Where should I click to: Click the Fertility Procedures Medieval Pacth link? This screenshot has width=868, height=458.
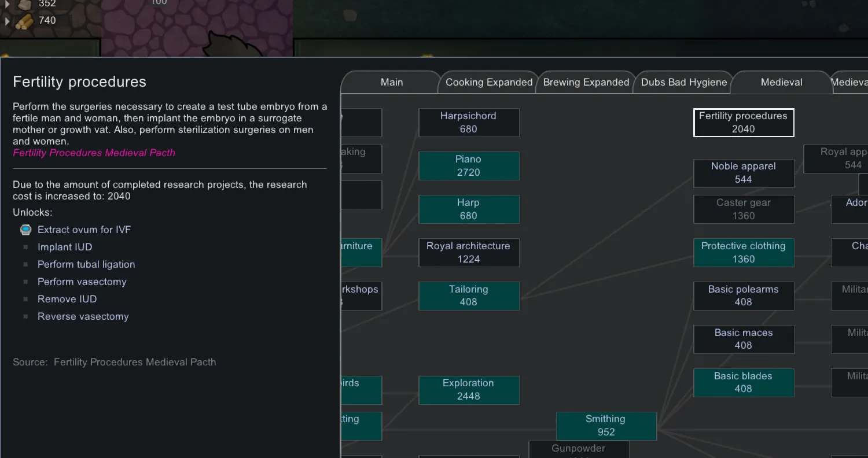[x=94, y=153]
